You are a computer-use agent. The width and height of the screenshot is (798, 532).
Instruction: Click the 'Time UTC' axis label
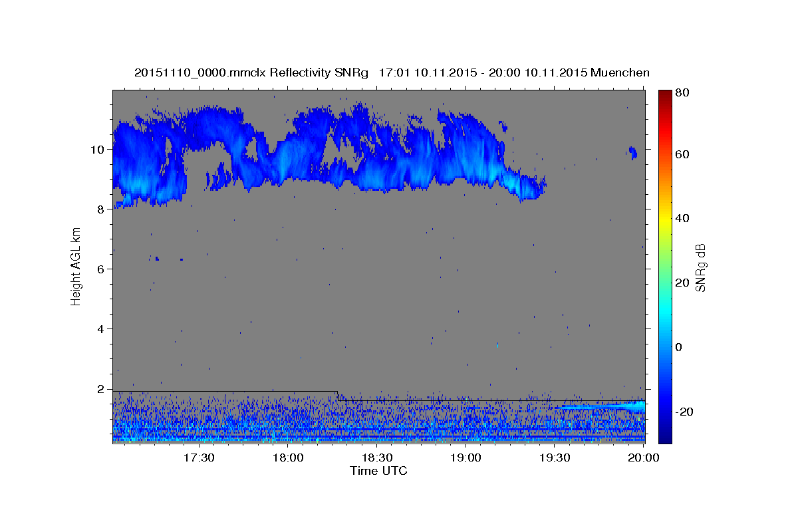point(378,471)
